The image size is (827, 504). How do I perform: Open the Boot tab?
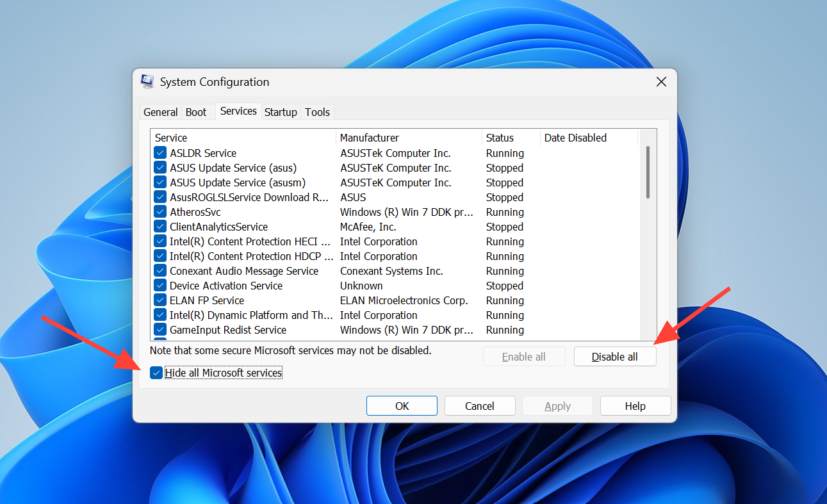[x=196, y=112]
